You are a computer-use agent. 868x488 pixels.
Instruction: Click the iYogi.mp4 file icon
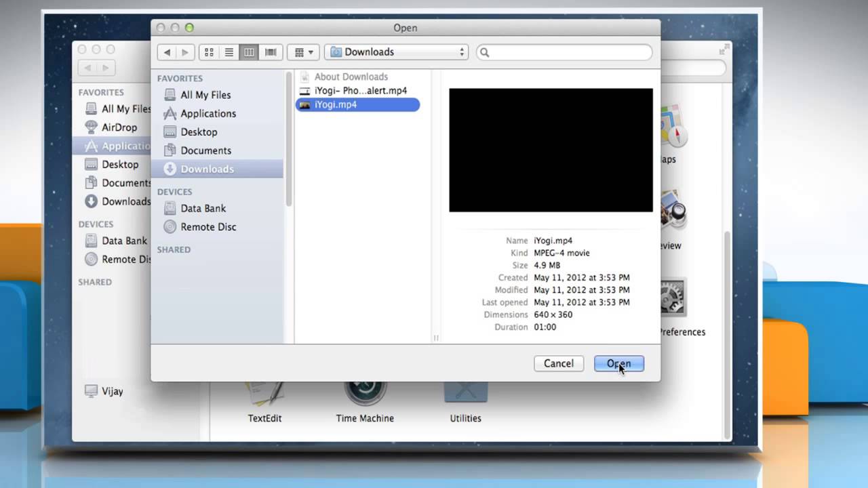click(x=305, y=104)
